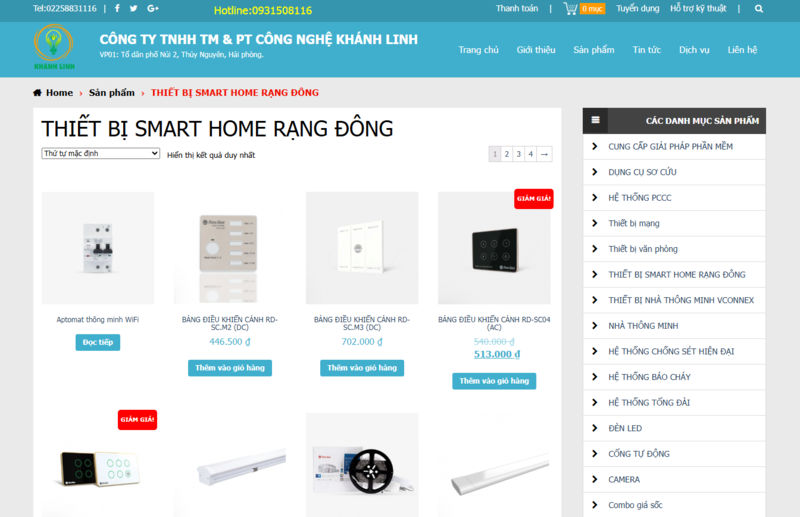
Task: Open the black RD-SC04 panel thumbnail
Action: click(x=494, y=248)
